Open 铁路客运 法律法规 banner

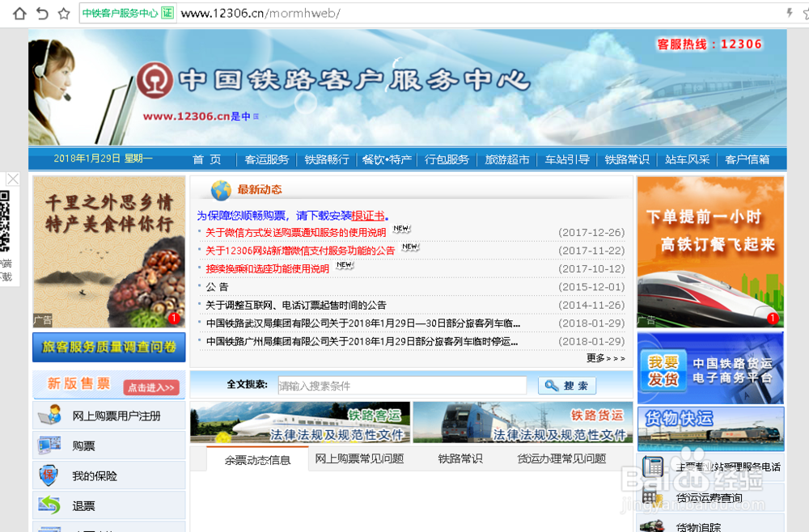coord(300,422)
